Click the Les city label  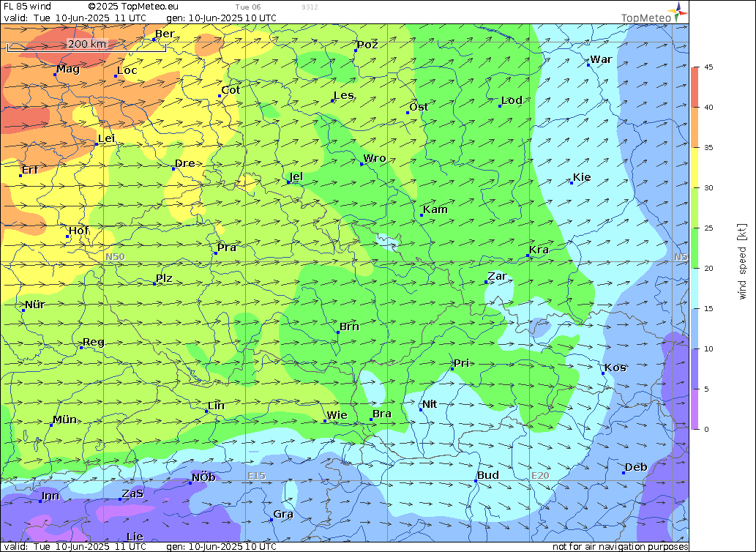coord(344,95)
